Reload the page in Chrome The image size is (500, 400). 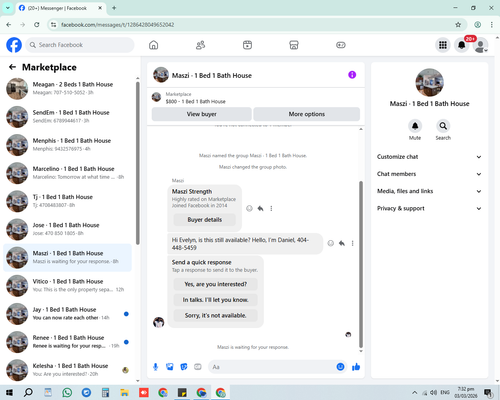(x=37, y=25)
